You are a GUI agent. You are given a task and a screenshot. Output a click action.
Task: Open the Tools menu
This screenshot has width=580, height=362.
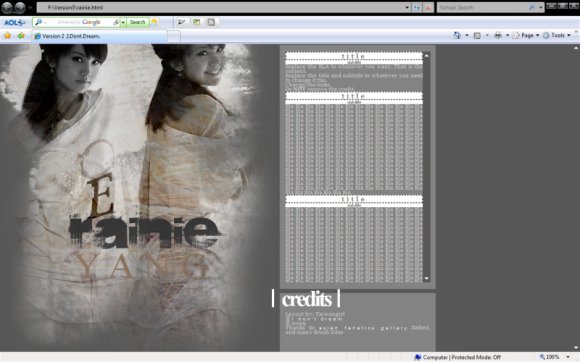[x=556, y=35]
